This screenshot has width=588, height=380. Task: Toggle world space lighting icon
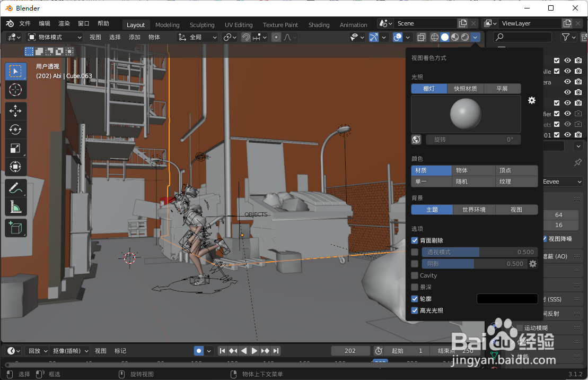pos(416,140)
